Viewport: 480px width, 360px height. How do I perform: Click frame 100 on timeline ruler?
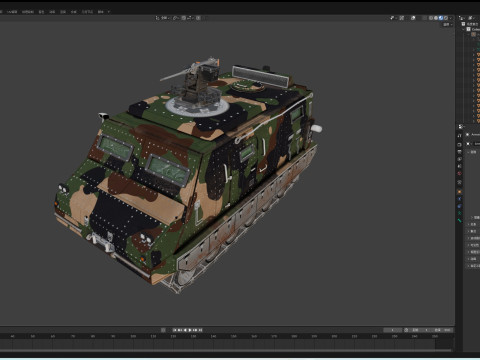pos(133,336)
